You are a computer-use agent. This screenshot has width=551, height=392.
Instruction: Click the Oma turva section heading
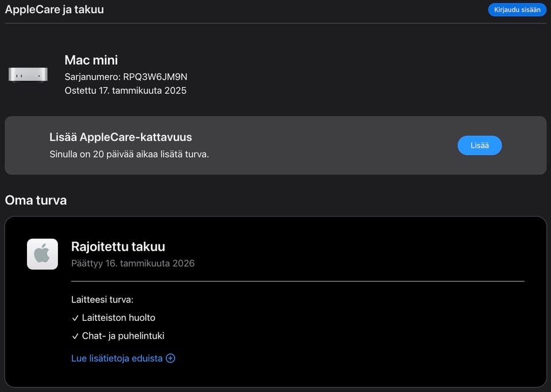tap(36, 200)
